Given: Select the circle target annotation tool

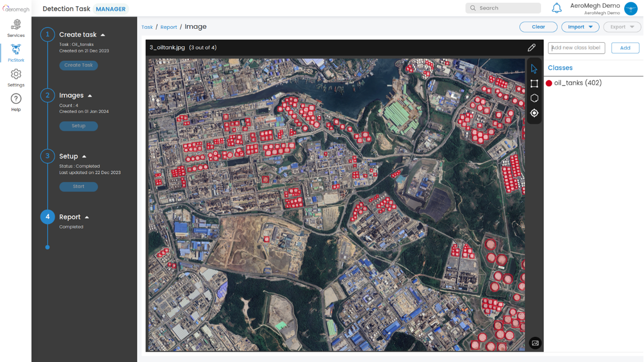Looking at the screenshot, I should click(534, 113).
